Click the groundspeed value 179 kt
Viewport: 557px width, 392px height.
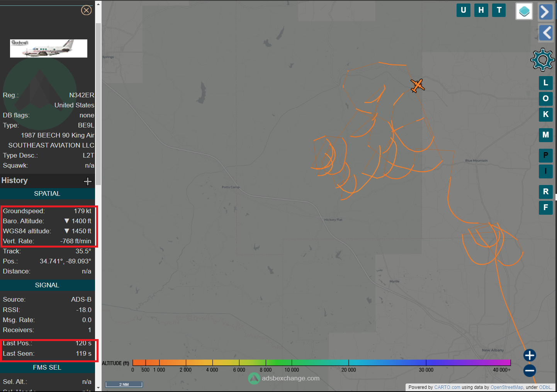pos(83,211)
